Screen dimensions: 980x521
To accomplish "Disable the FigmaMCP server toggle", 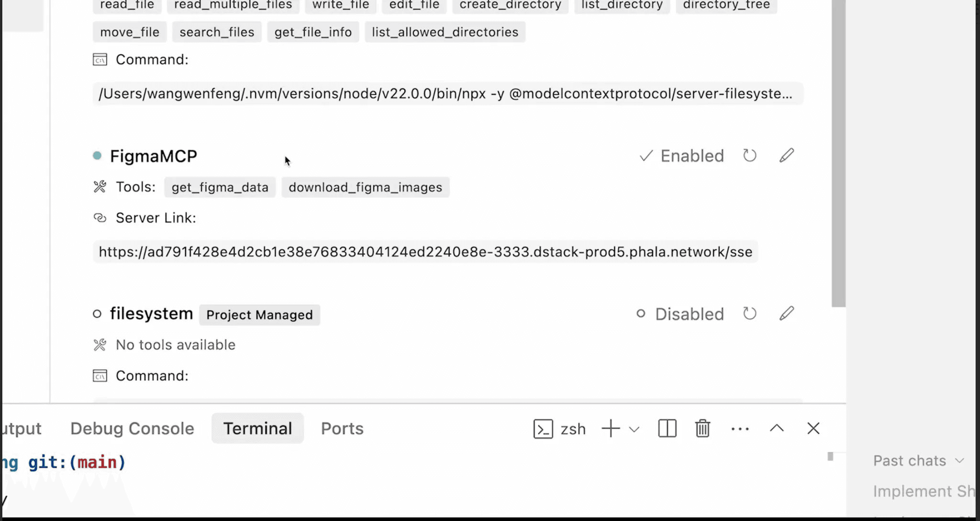I will [682, 156].
